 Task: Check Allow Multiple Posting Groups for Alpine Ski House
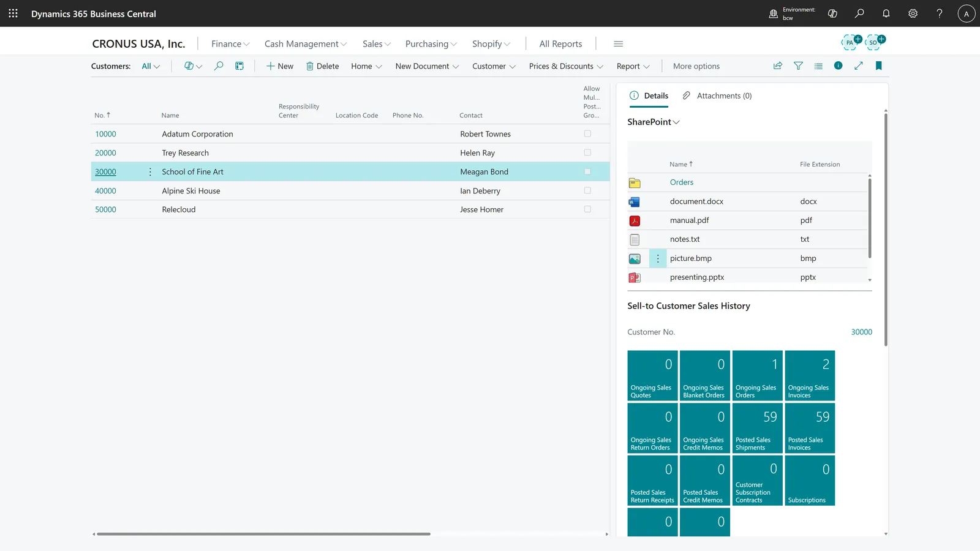tap(587, 190)
